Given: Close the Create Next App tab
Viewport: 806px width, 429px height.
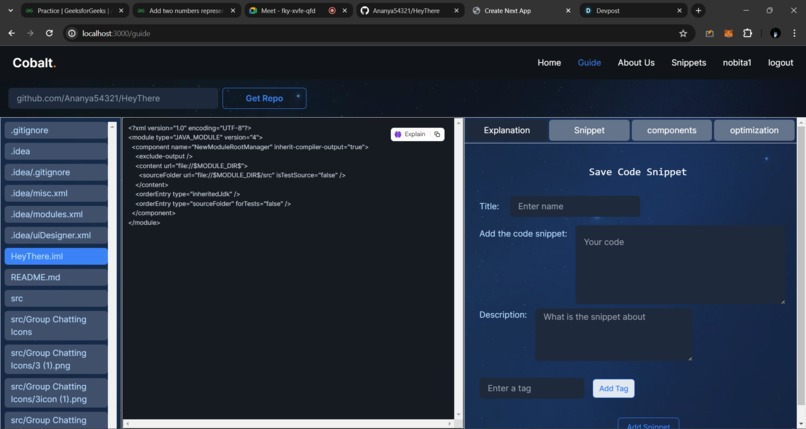Looking at the screenshot, I should pyautogui.click(x=567, y=10).
